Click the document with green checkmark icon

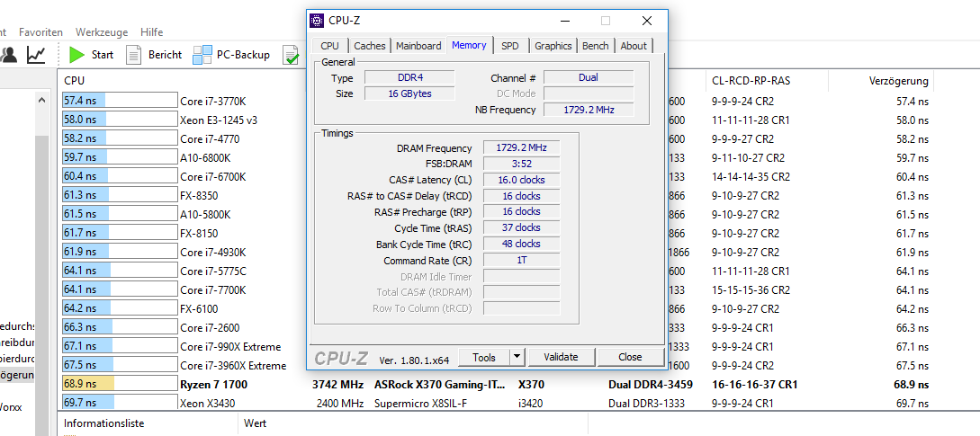point(291,54)
